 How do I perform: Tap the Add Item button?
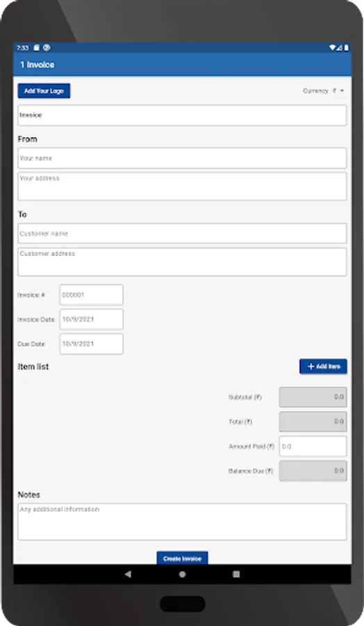[x=323, y=366]
